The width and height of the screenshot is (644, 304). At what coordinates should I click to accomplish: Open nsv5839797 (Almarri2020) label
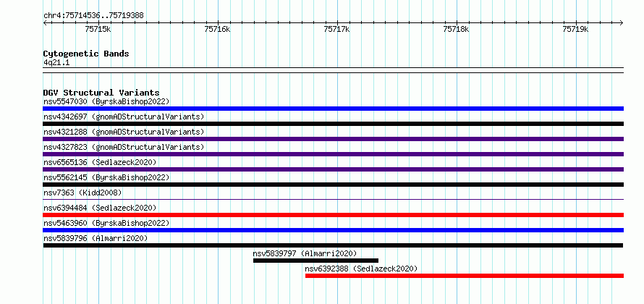pyautogui.click(x=305, y=253)
